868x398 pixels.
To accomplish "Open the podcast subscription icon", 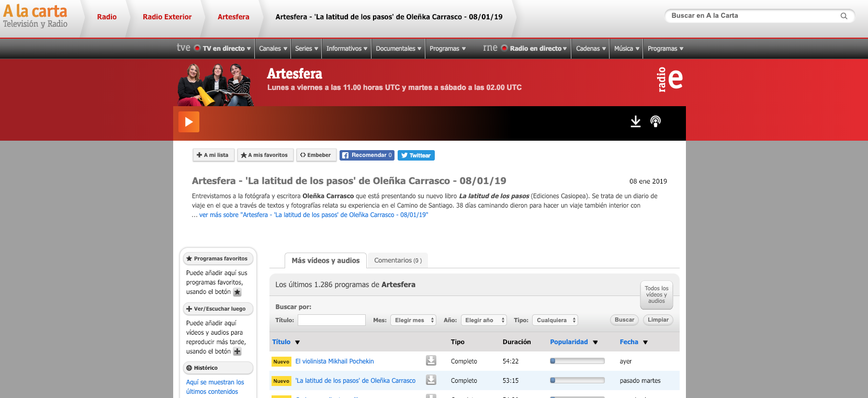I will pos(656,121).
